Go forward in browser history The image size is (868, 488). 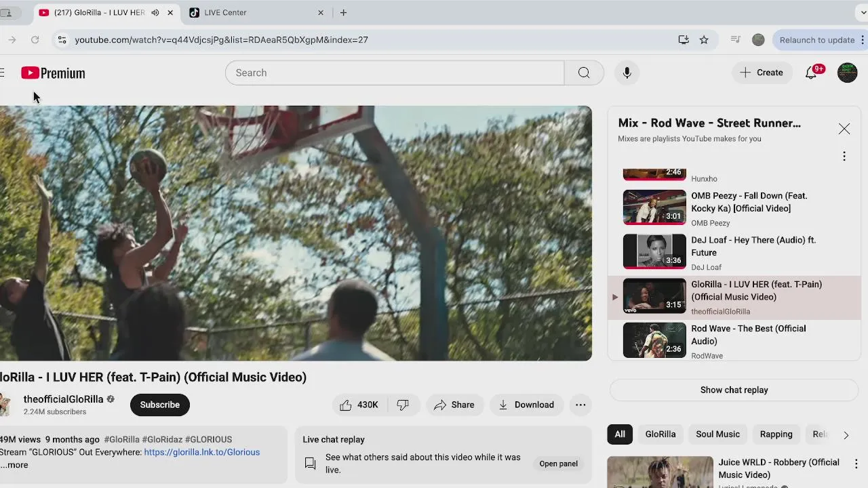[12, 40]
